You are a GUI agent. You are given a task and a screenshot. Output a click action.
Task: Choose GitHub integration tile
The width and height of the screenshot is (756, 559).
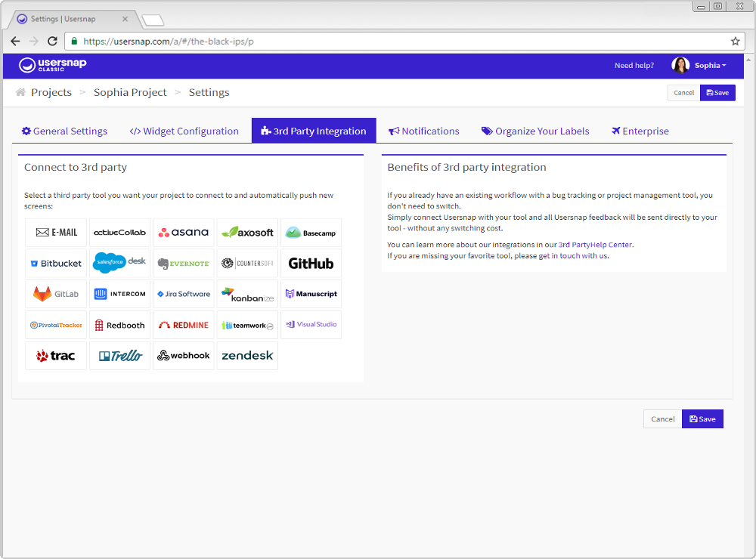[311, 264]
